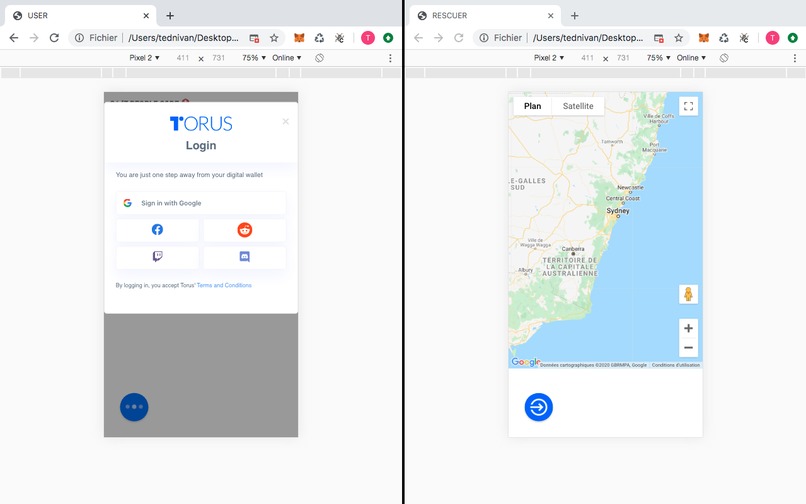The image size is (806, 504).
Task: Zoom out on the map
Action: pyautogui.click(x=688, y=348)
